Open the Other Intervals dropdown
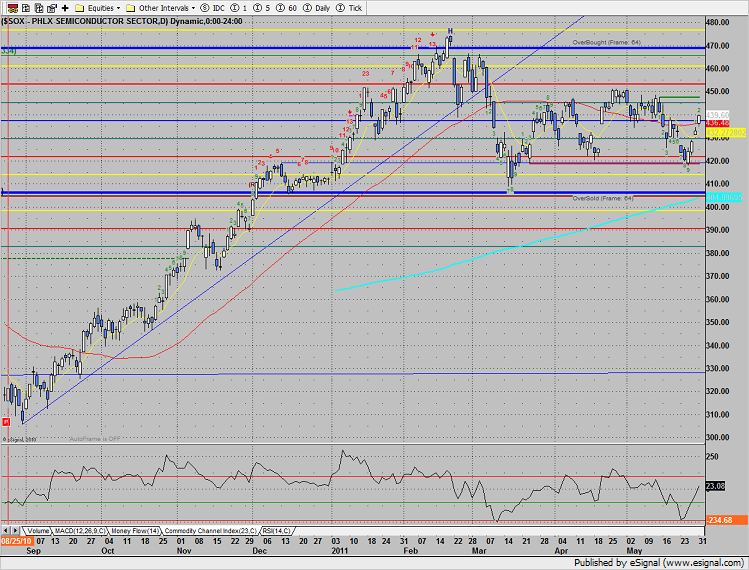The height and width of the screenshot is (570, 749). click(x=167, y=8)
